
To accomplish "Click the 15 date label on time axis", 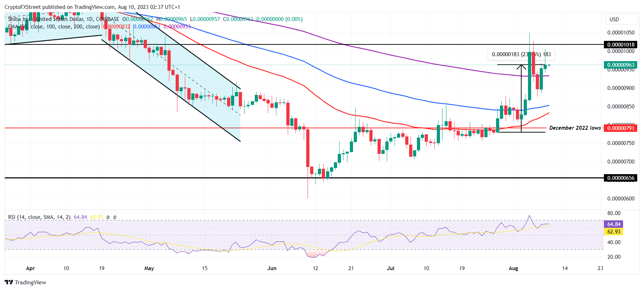I will click(205, 268).
